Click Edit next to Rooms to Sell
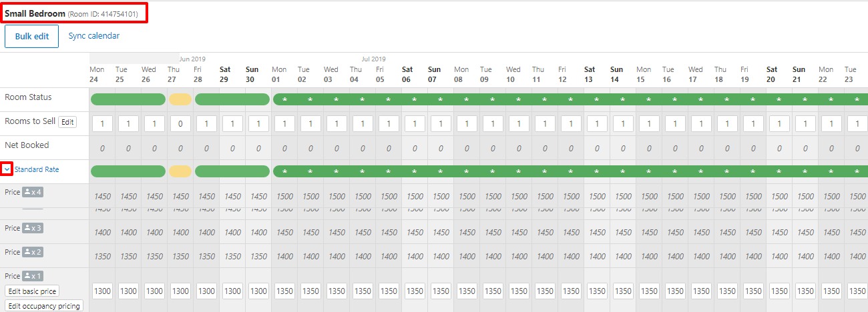This screenshot has height=312, width=868. coord(67,122)
